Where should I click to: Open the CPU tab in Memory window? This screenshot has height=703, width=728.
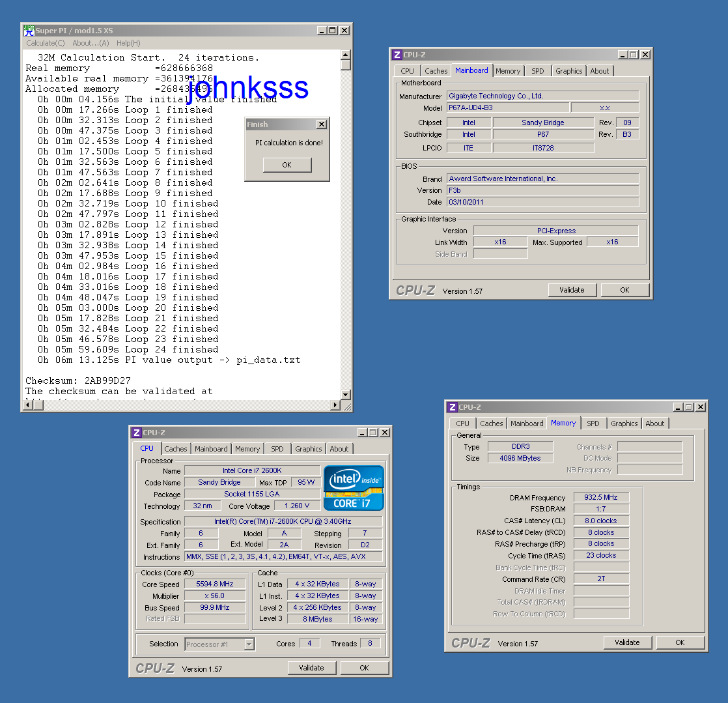(462, 423)
